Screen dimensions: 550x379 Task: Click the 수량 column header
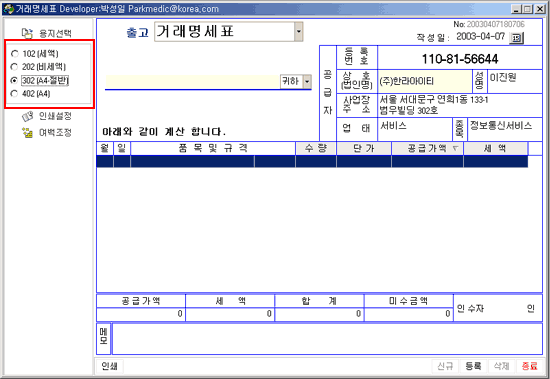tap(316, 148)
